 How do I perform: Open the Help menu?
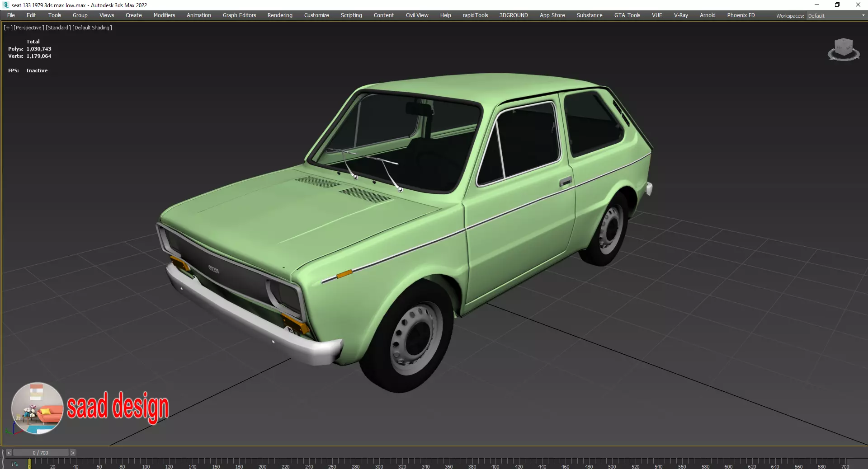pos(445,15)
